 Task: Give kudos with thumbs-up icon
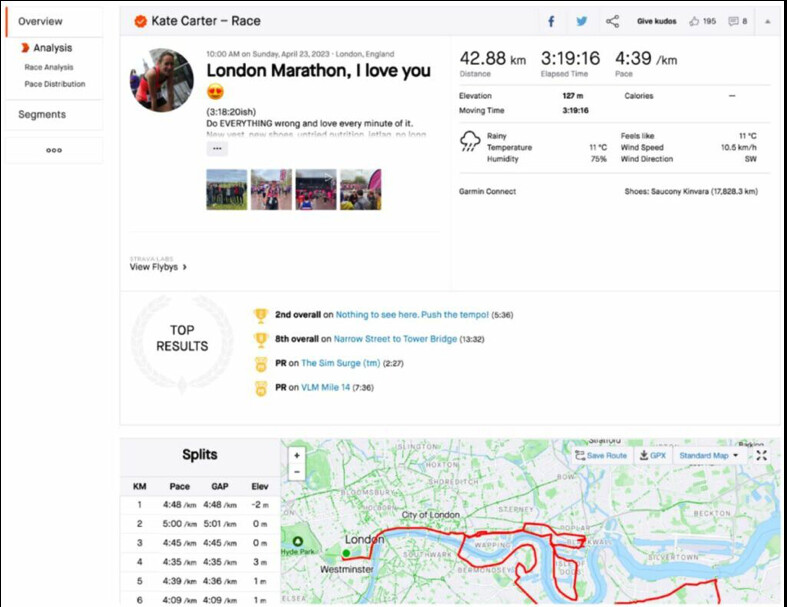(694, 21)
